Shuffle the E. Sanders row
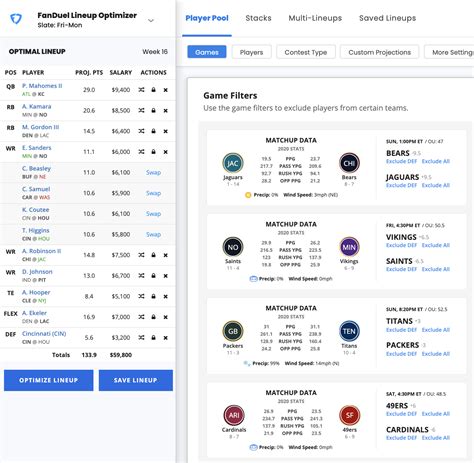474x463 pixels. pyautogui.click(x=141, y=152)
